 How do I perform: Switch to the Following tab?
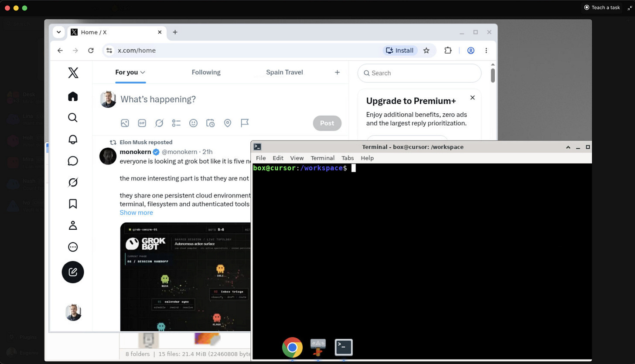206,72
